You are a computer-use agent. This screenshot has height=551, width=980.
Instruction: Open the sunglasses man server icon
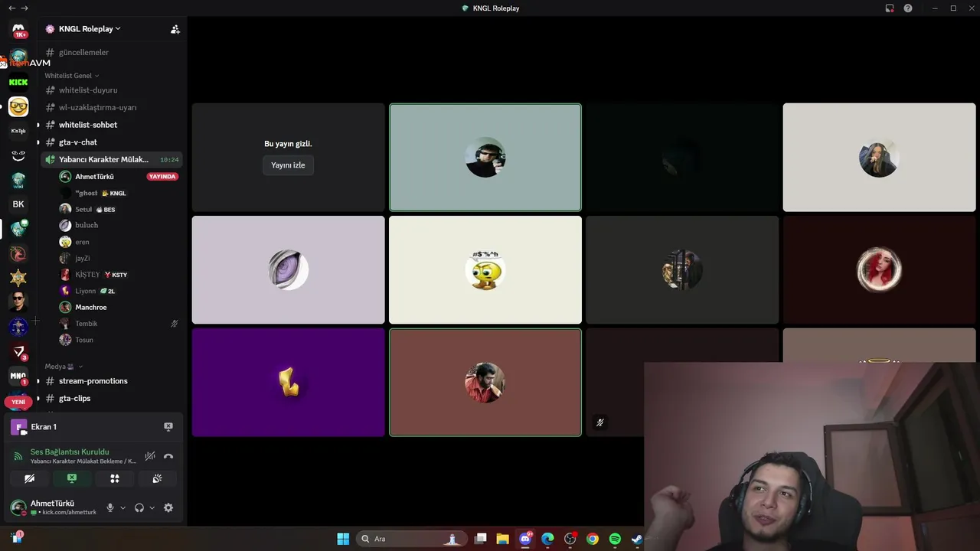click(x=18, y=302)
